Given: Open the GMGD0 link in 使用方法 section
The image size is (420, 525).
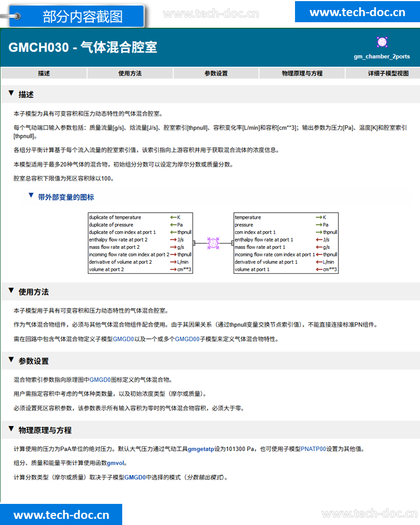Looking at the screenshot, I should pyautogui.click(x=123, y=339).
